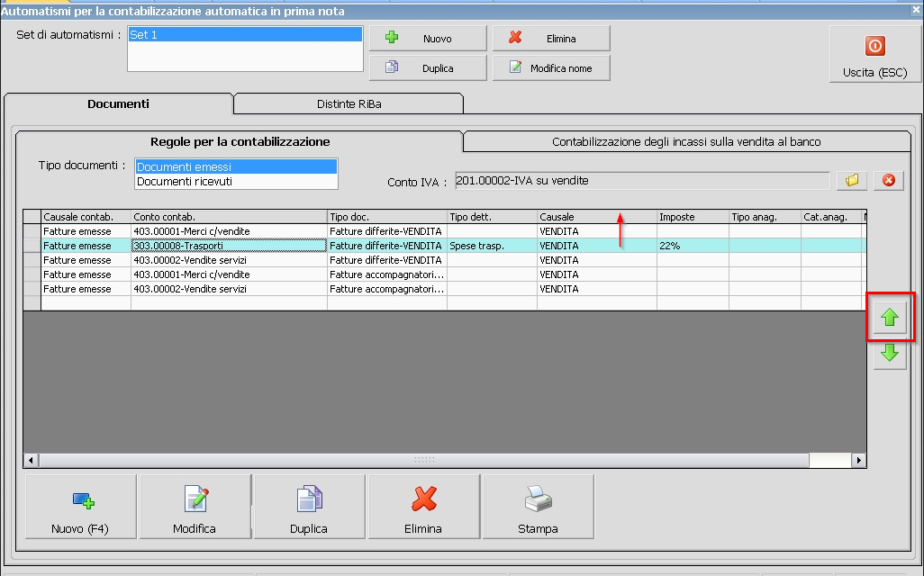The height and width of the screenshot is (576, 924).
Task: Click row selector of the highlighted Trasporti row
Action: point(32,246)
